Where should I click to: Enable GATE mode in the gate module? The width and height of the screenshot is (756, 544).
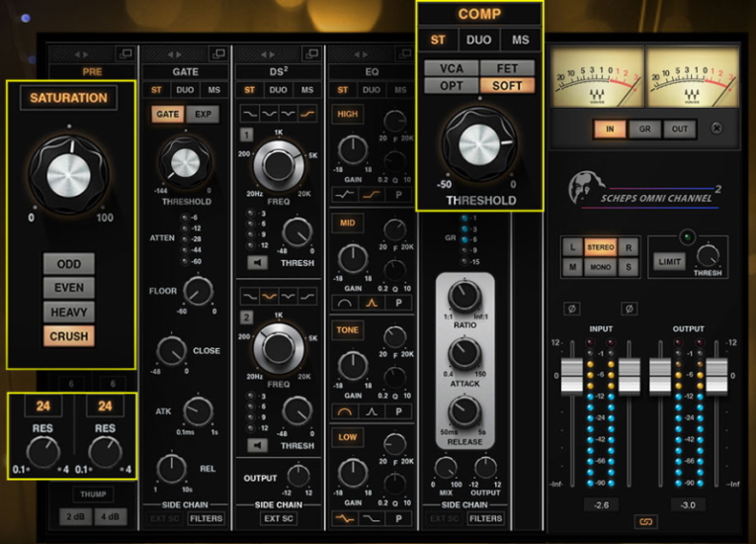tap(167, 115)
